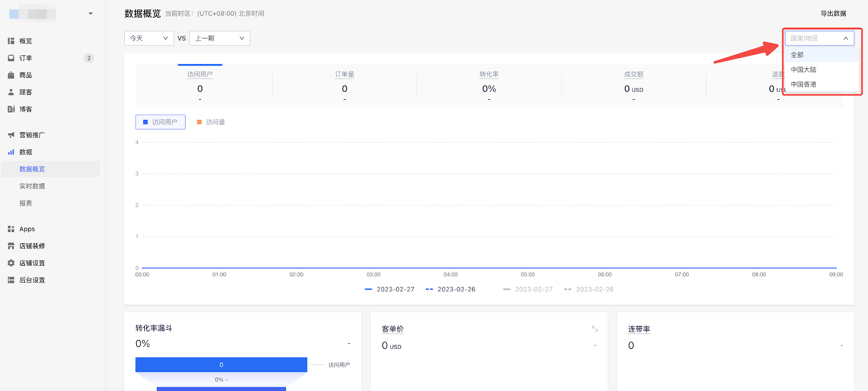Click the 数据 bar chart icon
The height and width of the screenshot is (391, 868).
tap(11, 152)
